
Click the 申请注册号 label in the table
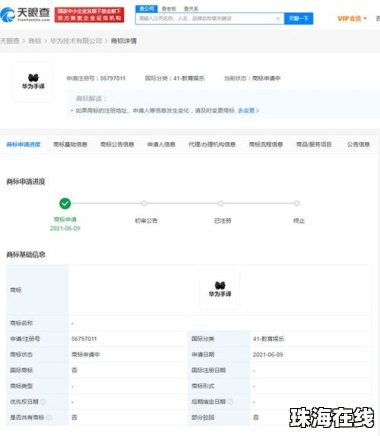click(25, 339)
